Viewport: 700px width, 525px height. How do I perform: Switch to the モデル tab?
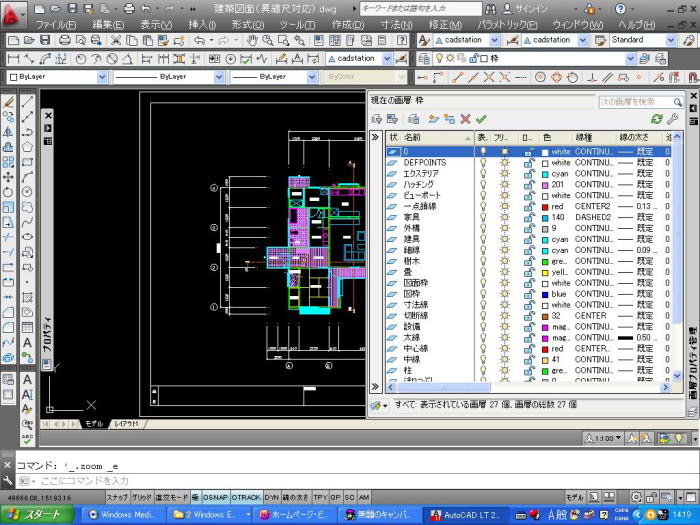94,424
